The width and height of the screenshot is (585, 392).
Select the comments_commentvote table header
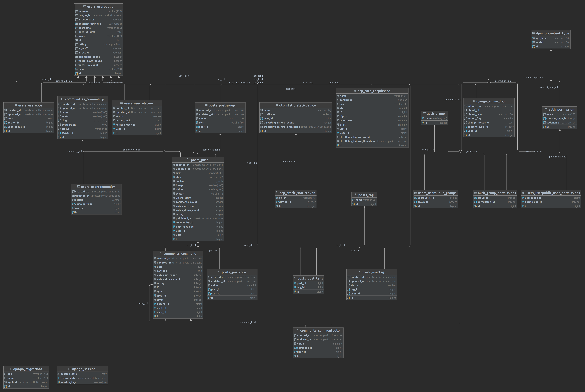(x=318, y=331)
